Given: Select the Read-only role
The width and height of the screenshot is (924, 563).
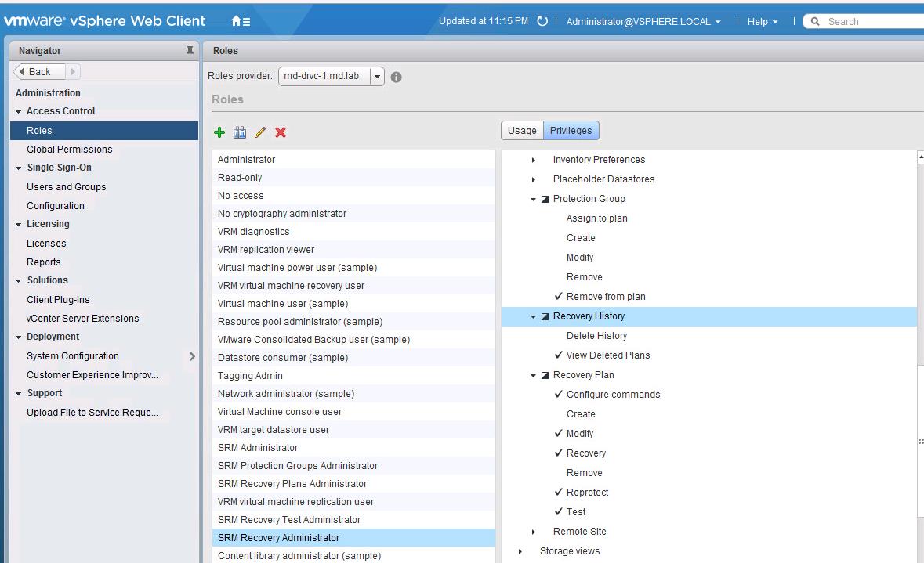Looking at the screenshot, I should [x=353, y=177].
